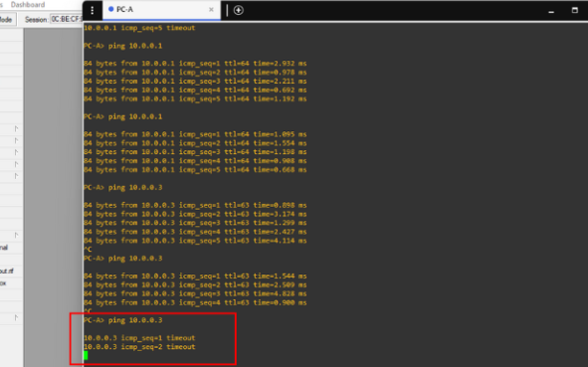The height and width of the screenshot is (367, 588).
Task: Click the blue status dot on PC-A tab
Action: (111, 9)
